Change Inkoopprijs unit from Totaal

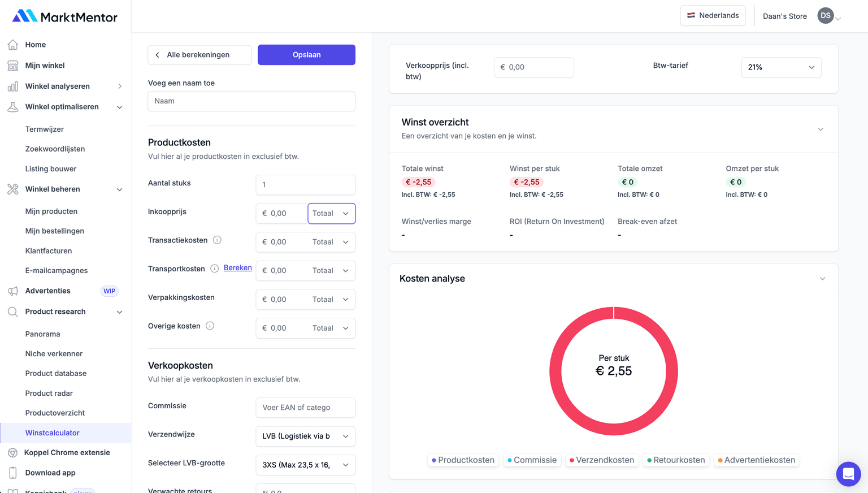point(331,213)
